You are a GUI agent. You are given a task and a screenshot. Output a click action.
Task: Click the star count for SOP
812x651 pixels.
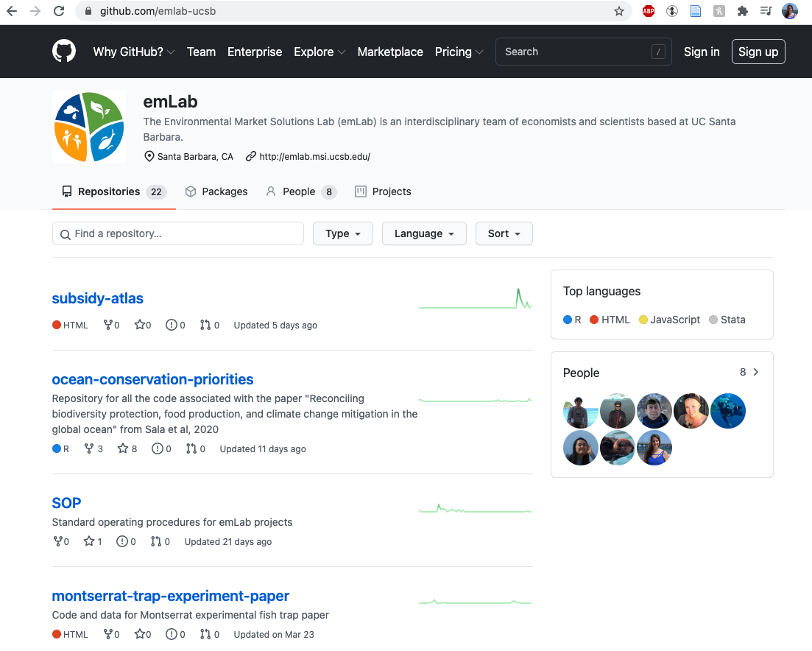(x=93, y=541)
